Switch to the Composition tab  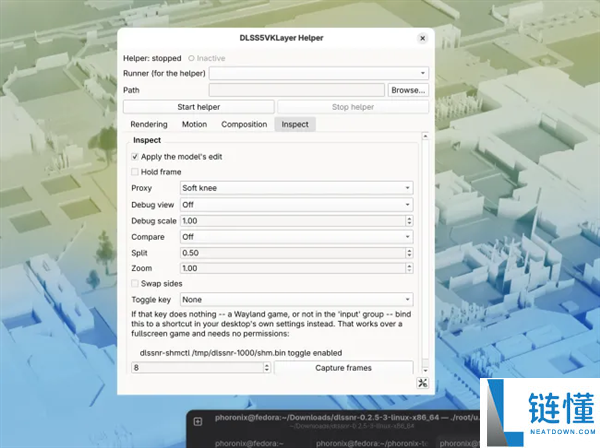tap(244, 124)
